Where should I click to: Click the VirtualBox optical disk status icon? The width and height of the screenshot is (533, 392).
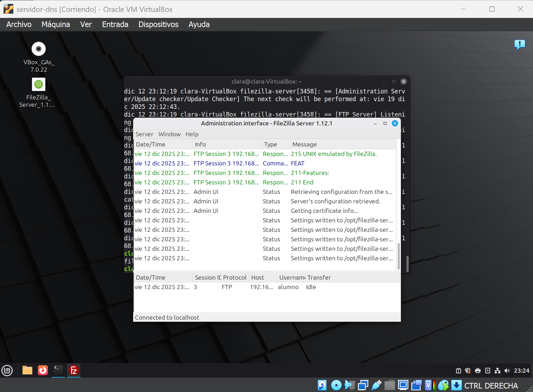pyautogui.click(x=336, y=385)
